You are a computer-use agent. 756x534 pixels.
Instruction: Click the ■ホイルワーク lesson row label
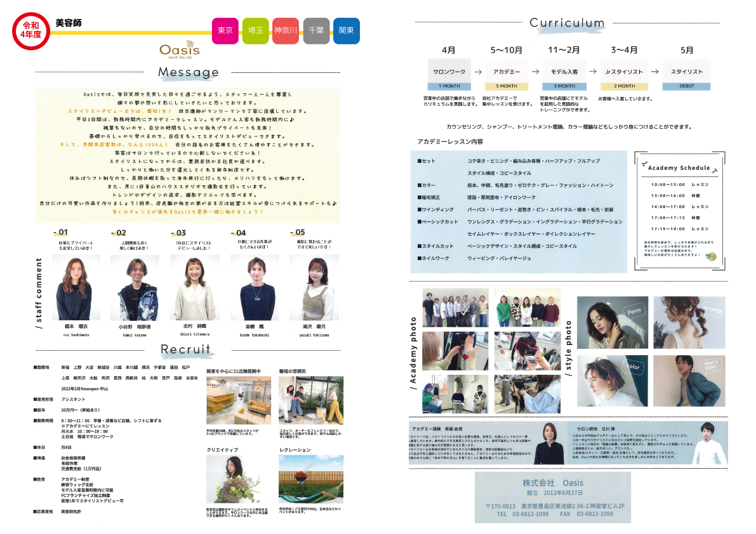433,259
